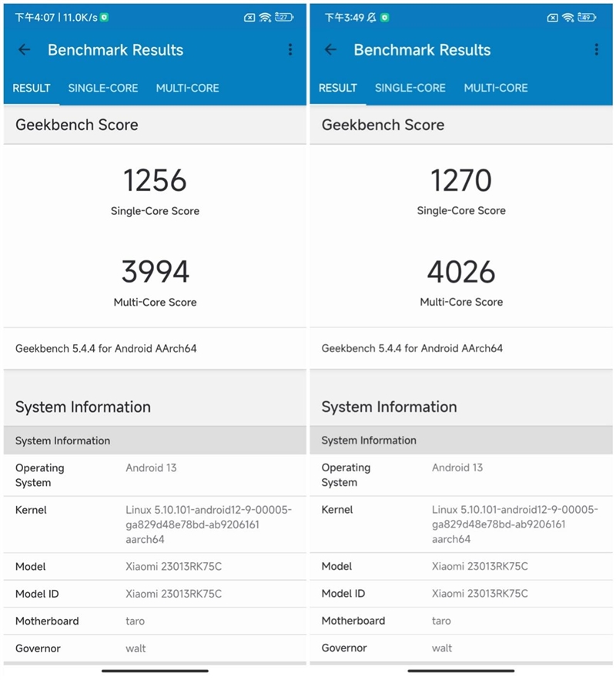Tap battery icon showing 27 on left
The width and height of the screenshot is (616, 680).
[x=284, y=18]
